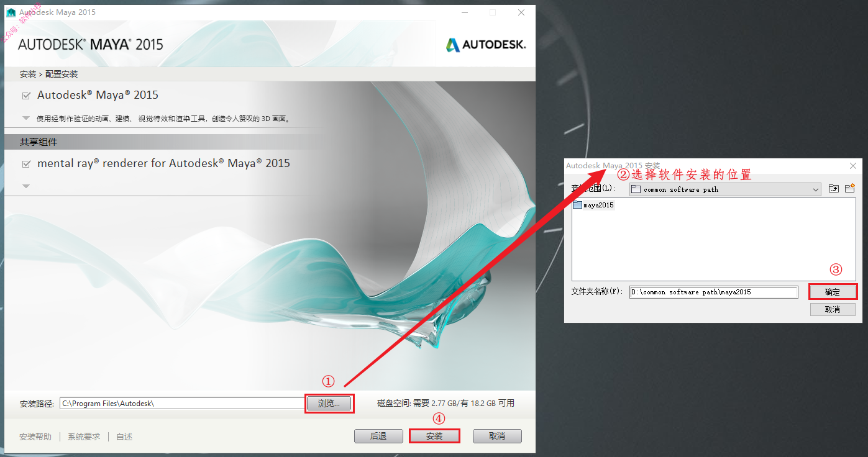Viewport: 868px width, 457px height.
Task: Click the disk space requirement text
Action: tap(445, 404)
